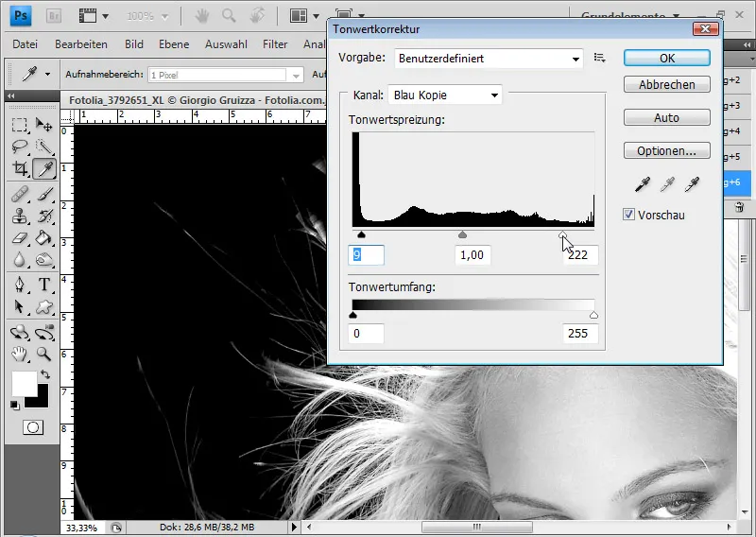
Task: Select the Blur tool
Action: click(x=19, y=260)
